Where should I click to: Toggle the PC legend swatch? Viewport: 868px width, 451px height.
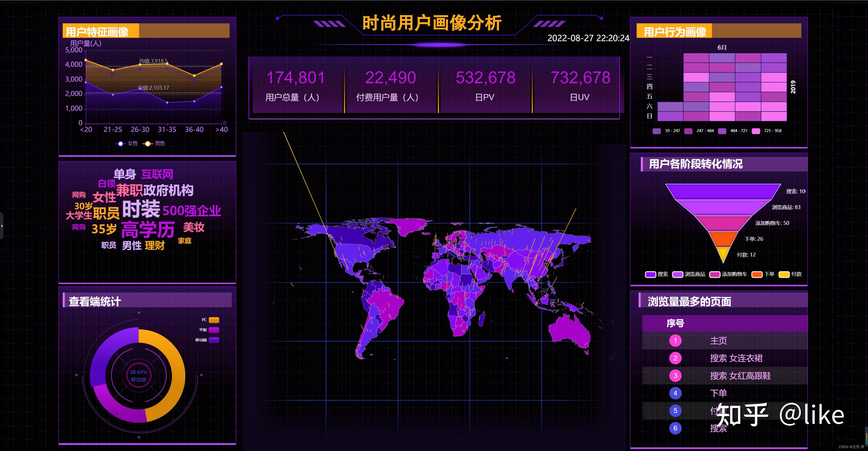click(x=214, y=320)
